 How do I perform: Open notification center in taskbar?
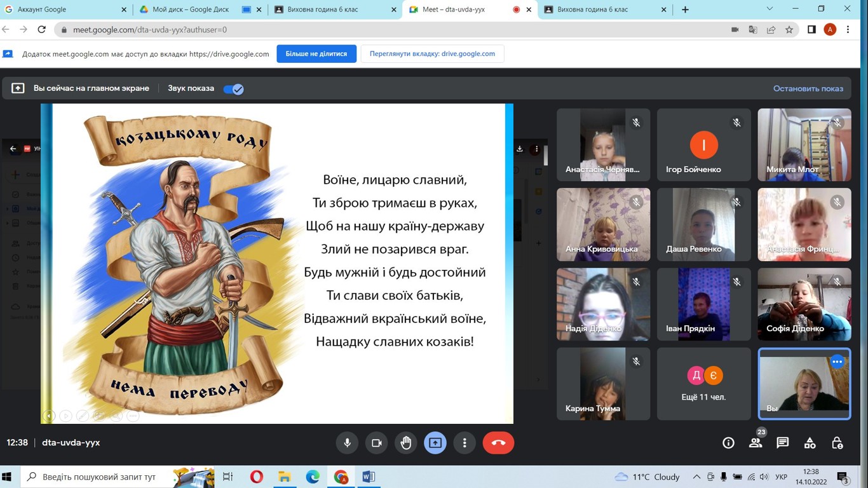pos(843,477)
